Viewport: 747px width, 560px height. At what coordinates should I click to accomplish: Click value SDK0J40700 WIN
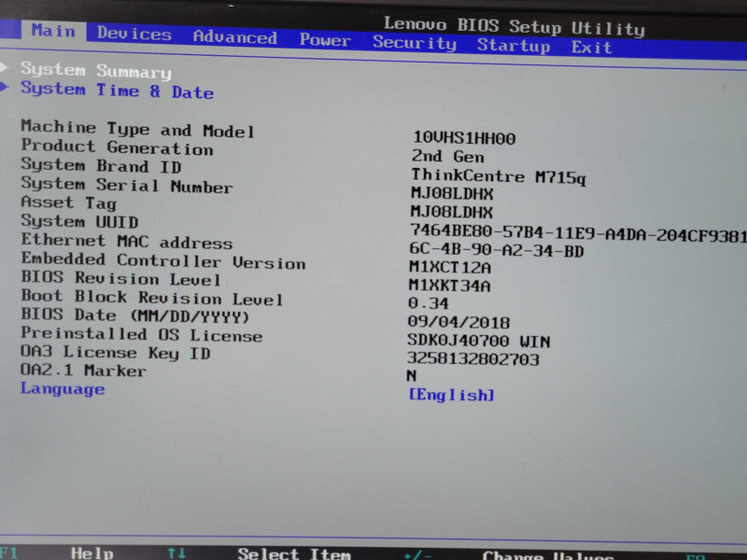pyautogui.click(x=478, y=341)
